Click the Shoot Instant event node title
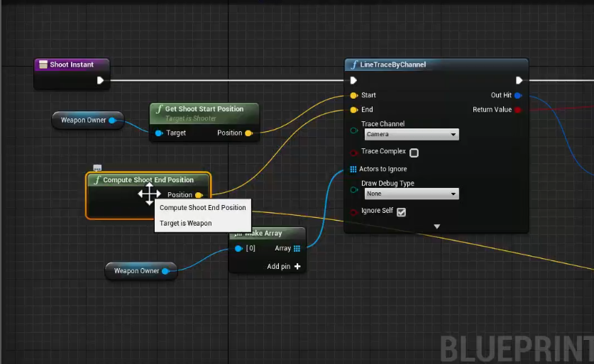This screenshot has width=594, height=364. (72, 65)
